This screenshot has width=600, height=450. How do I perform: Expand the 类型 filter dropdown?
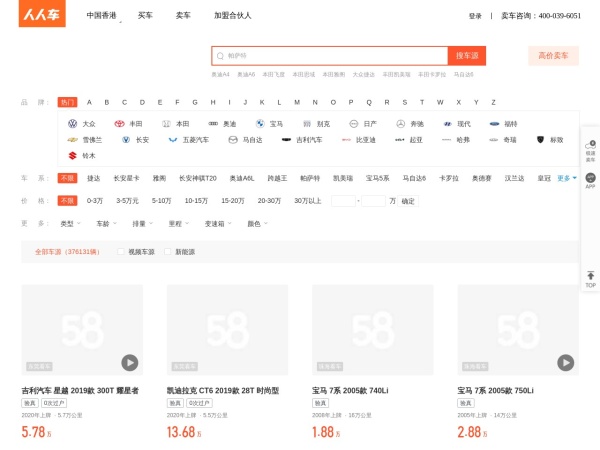pos(70,223)
